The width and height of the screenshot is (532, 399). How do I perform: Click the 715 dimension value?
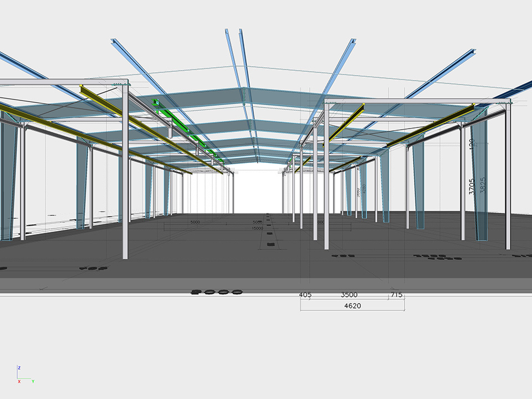point(397,295)
